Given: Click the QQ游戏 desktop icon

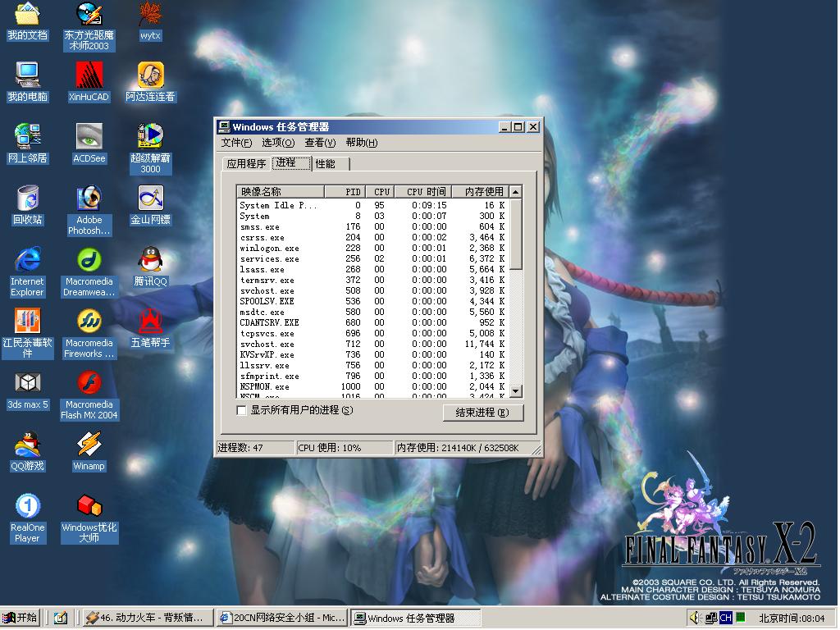Looking at the screenshot, I should pos(27,452).
